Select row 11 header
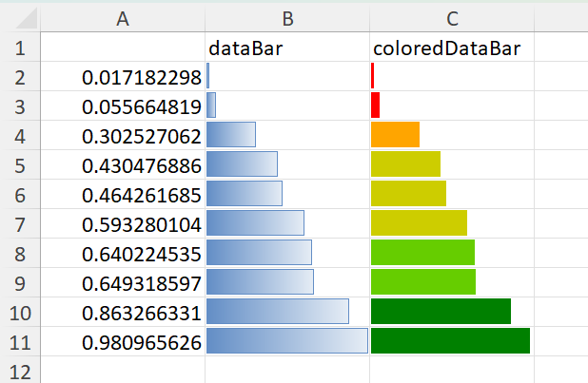 20,341
